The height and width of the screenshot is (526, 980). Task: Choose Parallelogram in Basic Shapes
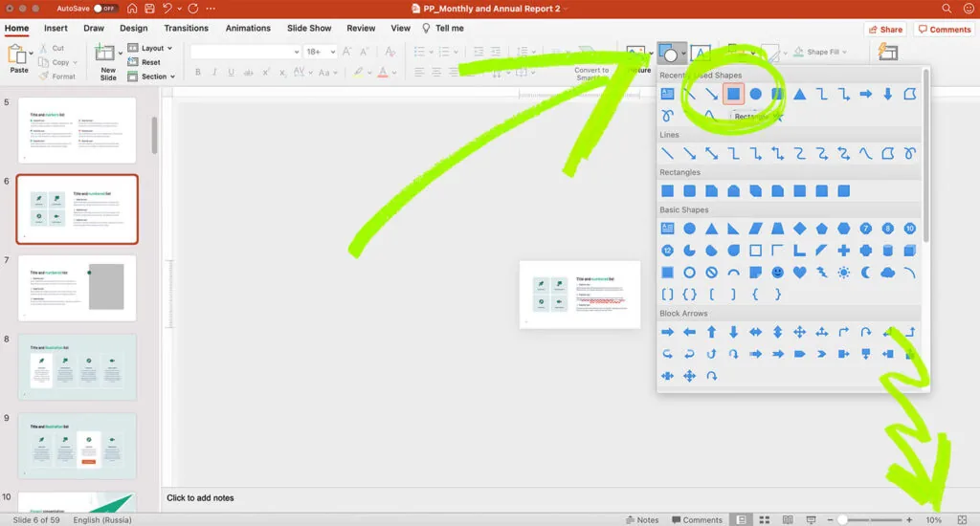coord(756,229)
